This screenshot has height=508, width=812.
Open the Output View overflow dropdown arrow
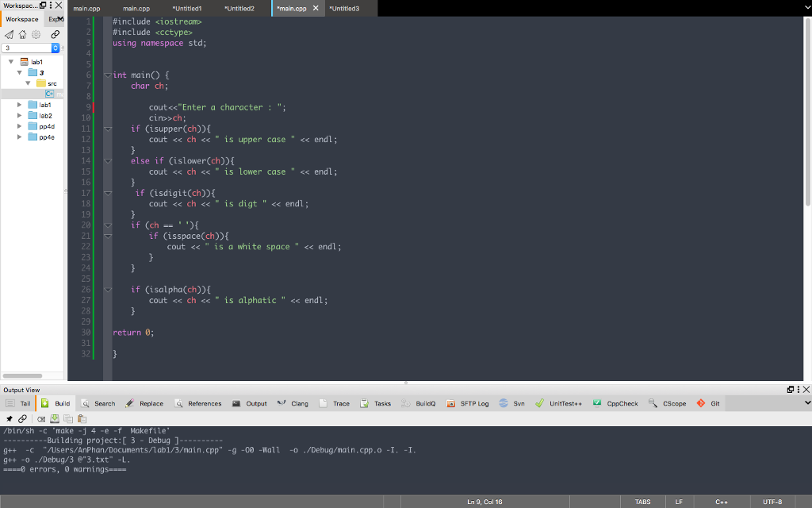pyautogui.click(x=806, y=403)
